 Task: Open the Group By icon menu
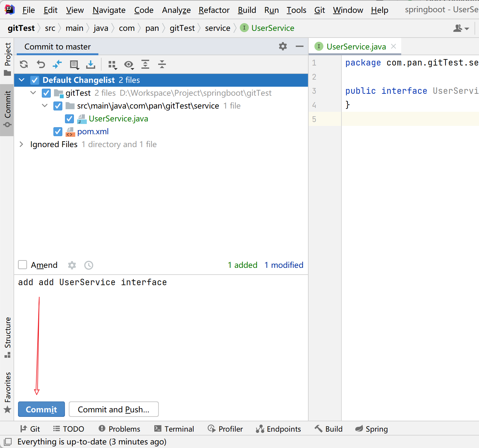point(112,65)
